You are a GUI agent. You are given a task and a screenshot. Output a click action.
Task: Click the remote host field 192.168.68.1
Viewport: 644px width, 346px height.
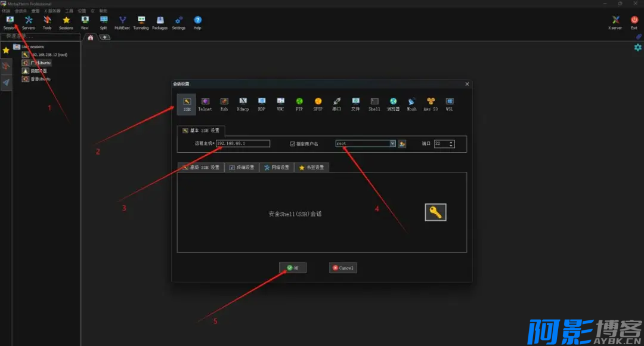(243, 143)
